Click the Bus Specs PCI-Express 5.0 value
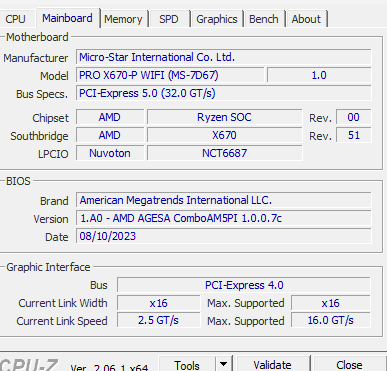387x371 pixels. [223, 93]
